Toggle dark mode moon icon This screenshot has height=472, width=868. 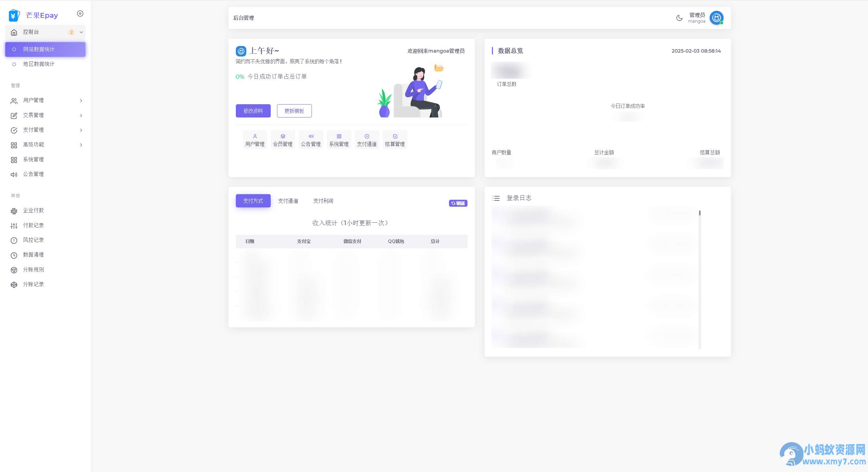[679, 18]
